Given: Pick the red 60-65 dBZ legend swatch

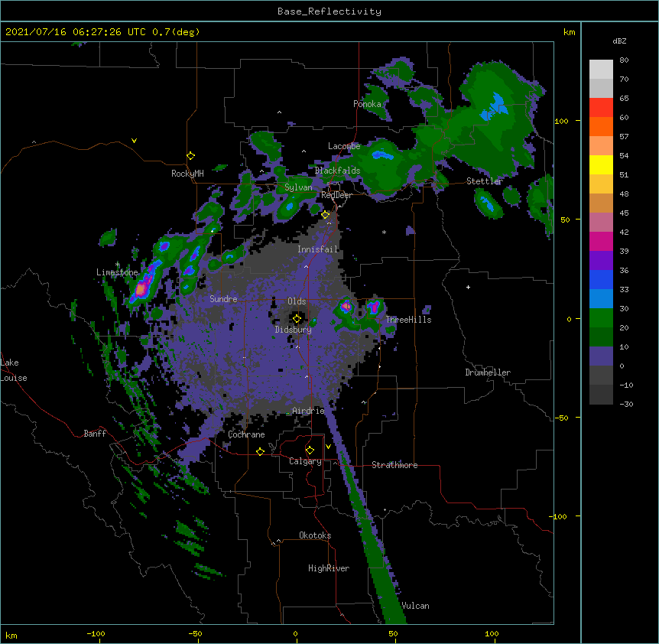Looking at the screenshot, I should point(601,108).
